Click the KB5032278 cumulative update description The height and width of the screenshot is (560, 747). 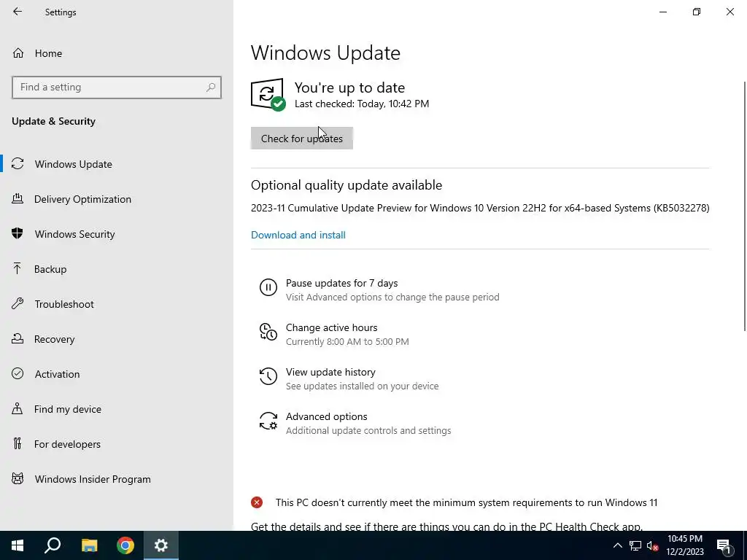pyautogui.click(x=480, y=208)
